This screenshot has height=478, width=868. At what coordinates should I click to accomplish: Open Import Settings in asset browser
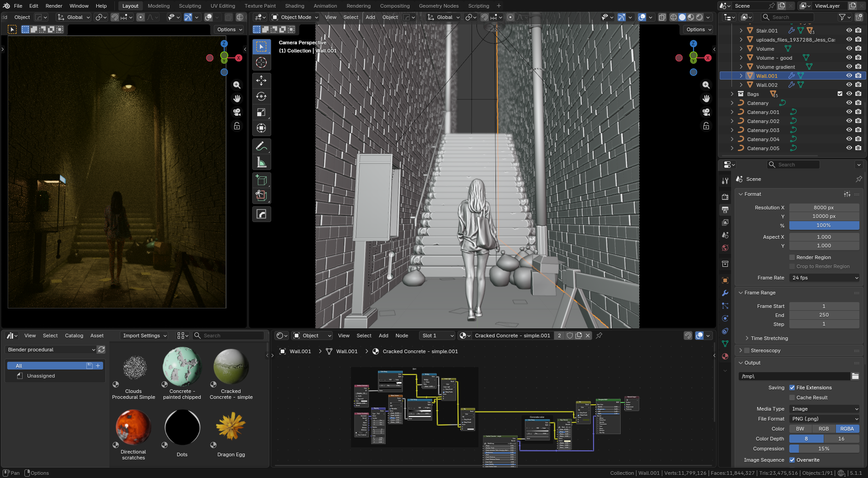[x=144, y=336]
